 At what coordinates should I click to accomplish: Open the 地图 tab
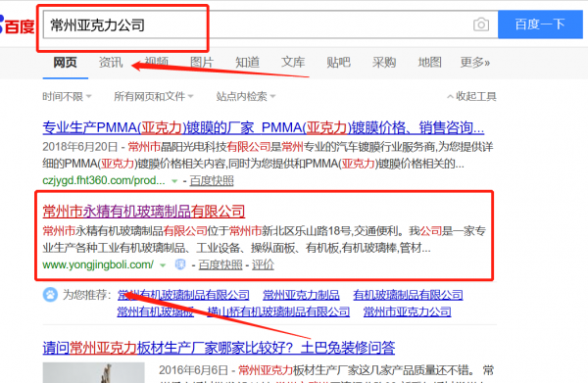(x=430, y=63)
